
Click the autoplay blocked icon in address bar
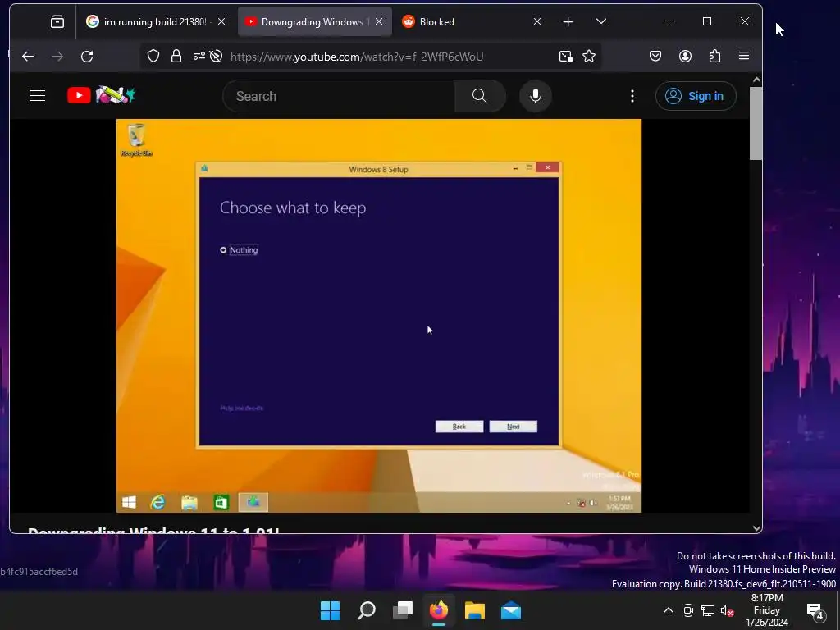(x=216, y=57)
